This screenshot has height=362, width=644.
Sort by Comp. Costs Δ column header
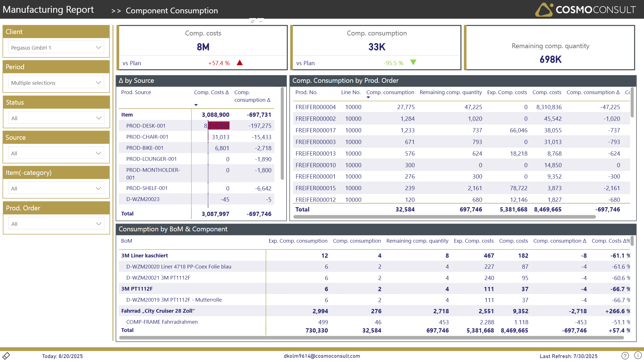pos(211,92)
